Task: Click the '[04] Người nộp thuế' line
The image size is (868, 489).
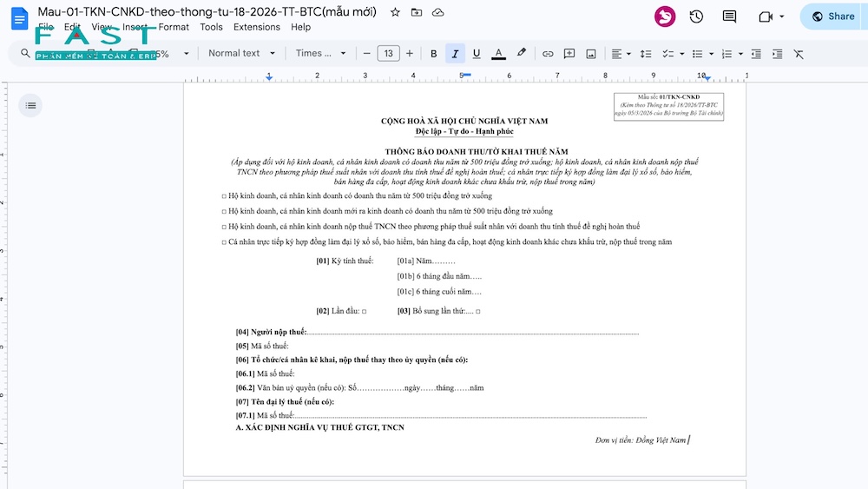Action: pos(437,333)
